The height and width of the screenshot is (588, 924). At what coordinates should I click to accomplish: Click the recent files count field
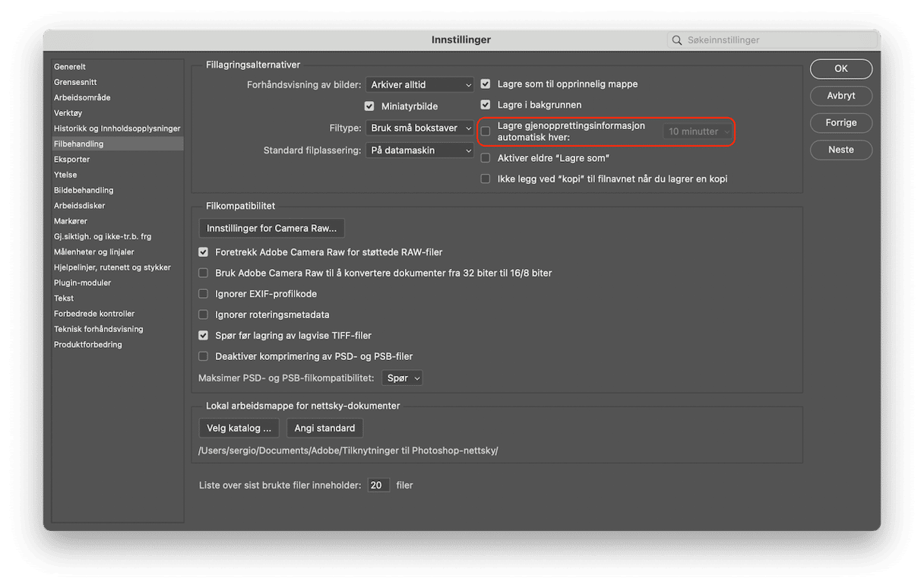tap(378, 485)
